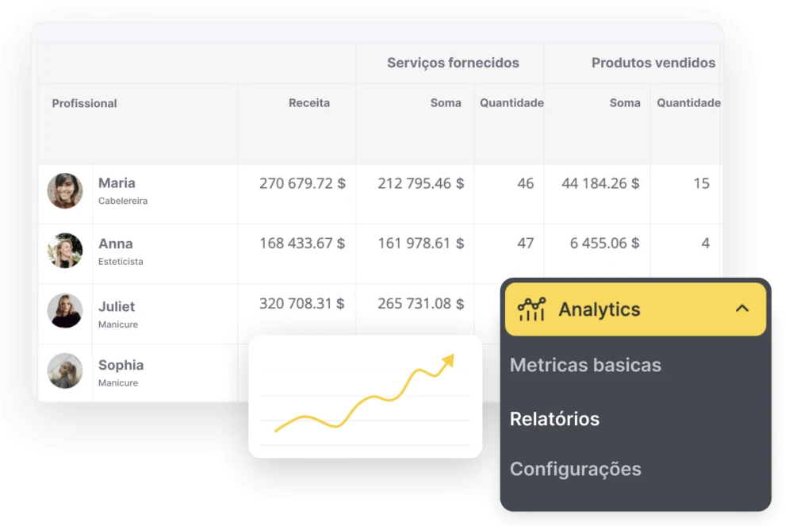This screenshot has height=526, width=812.
Task: Click Quantidade header under Produtos vendidos
Action: (688, 103)
